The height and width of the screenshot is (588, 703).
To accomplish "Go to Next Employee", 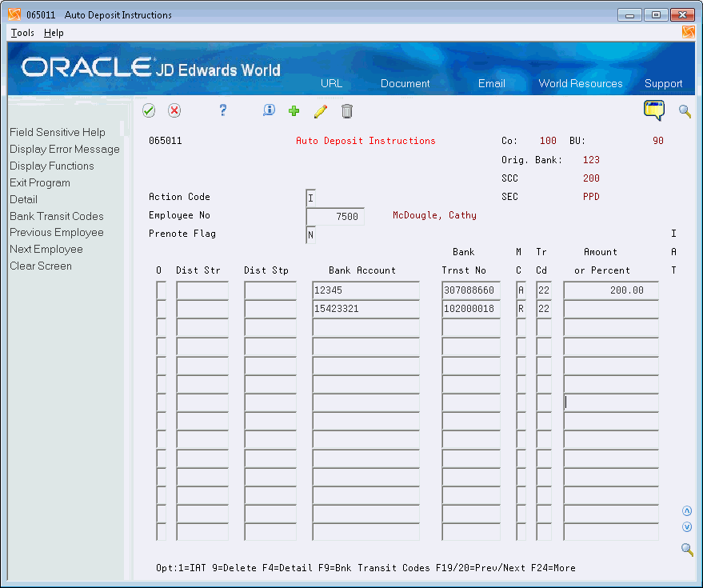I will [x=46, y=249].
